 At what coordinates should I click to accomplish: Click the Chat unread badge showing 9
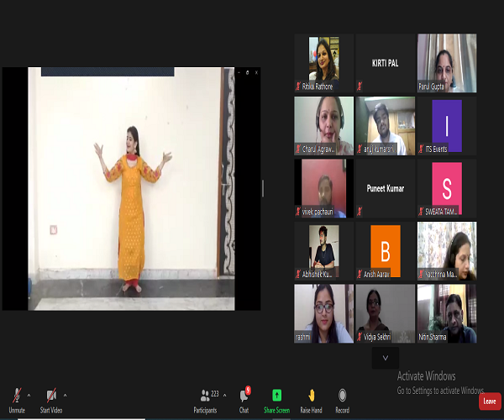click(x=248, y=390)
